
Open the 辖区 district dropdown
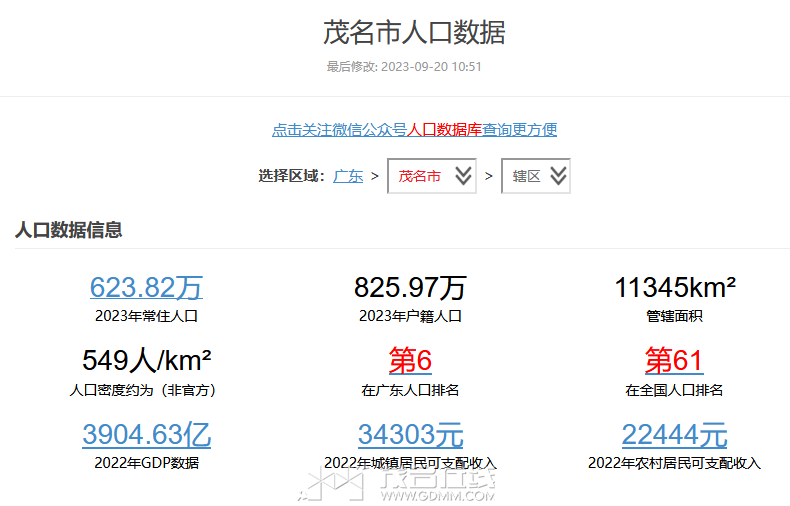(536, 176)
